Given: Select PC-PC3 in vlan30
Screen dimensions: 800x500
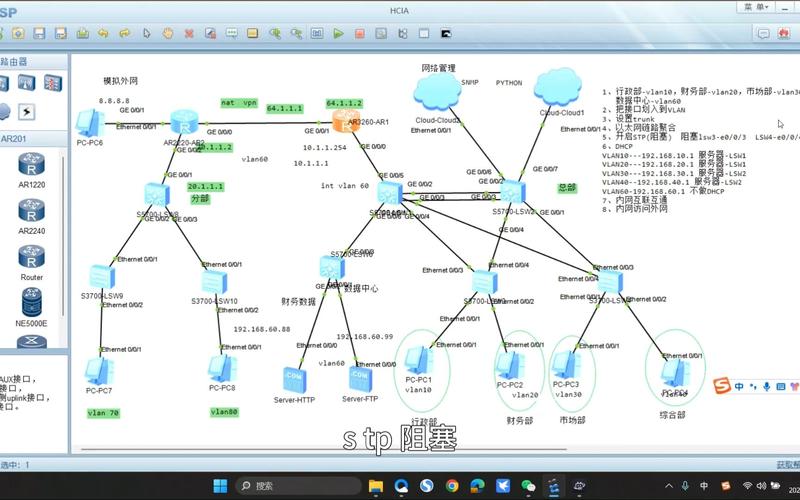Looking at the screenshot, I should [x=565, y=365].
